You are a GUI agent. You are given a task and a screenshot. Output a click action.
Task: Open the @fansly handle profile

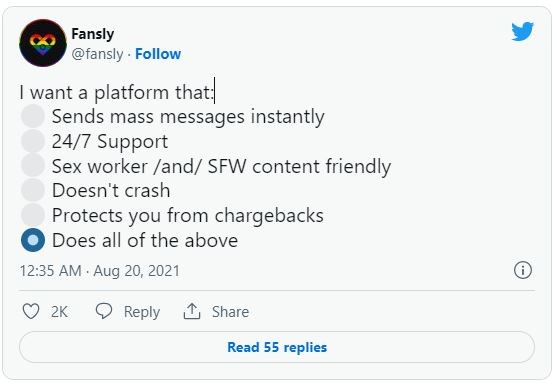pyautogui.click(x=97, y=54)
